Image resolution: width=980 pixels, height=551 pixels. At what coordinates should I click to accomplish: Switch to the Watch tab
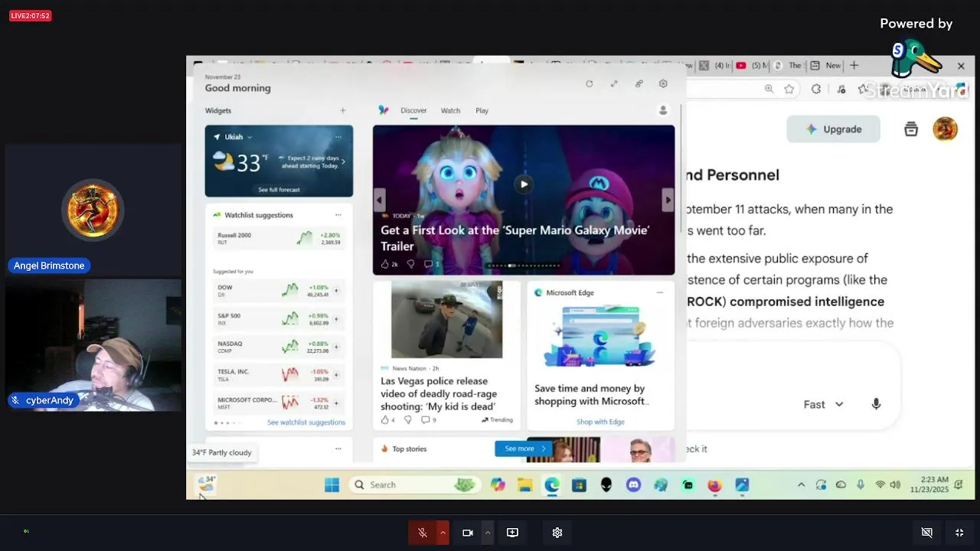pos(450,110)
